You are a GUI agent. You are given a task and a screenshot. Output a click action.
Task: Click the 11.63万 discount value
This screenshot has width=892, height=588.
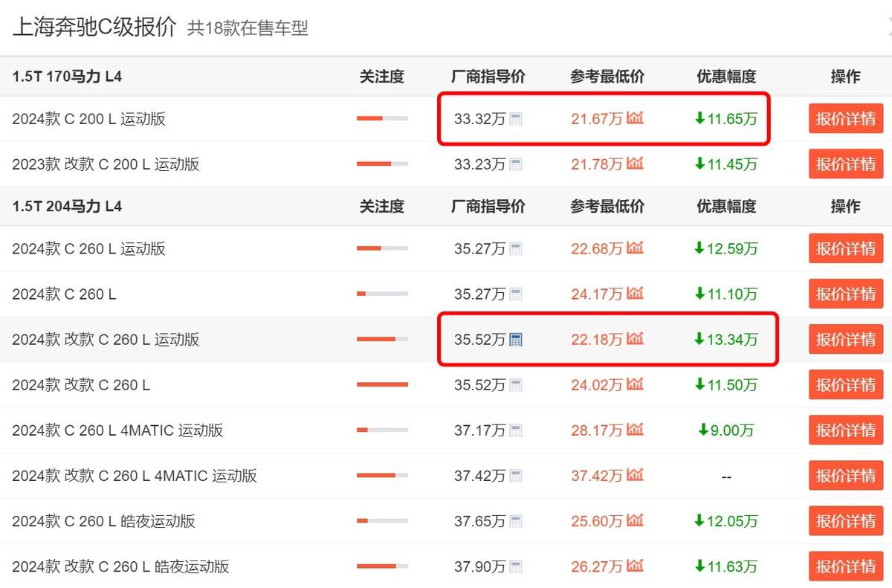726,566
